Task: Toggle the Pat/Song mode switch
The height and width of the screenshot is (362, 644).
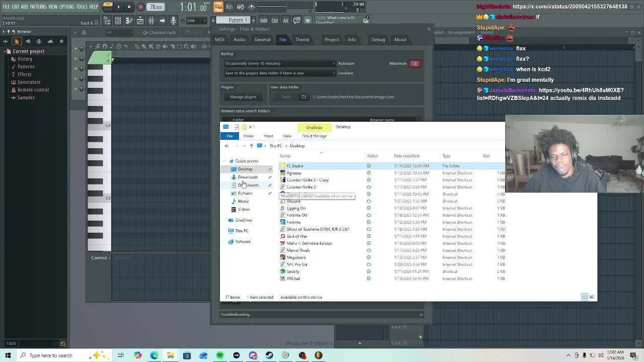Action: point(108,7)
